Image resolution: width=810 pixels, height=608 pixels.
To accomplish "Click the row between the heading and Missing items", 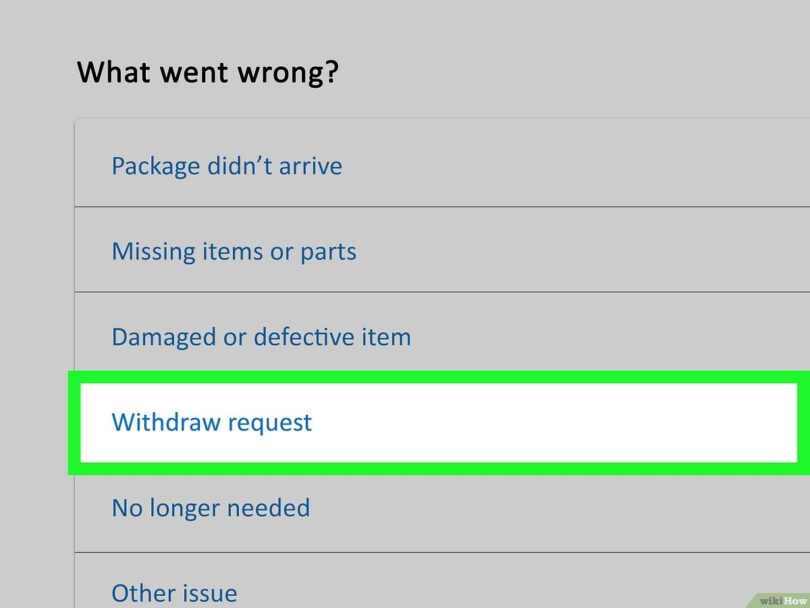I will click(x=228, y=165).
